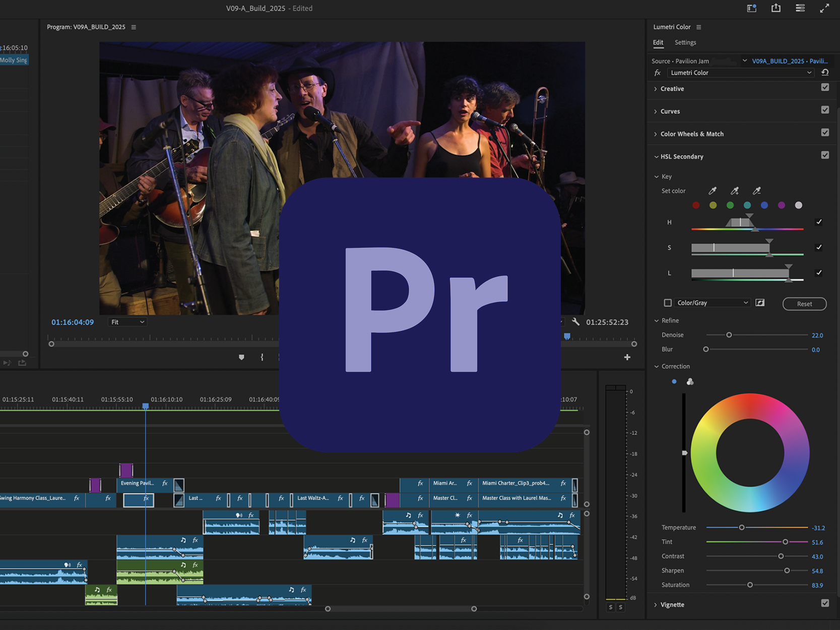840x630 pixels.
Task: Toggle the Creative section checkbox
Action: (x=825, y=87)
